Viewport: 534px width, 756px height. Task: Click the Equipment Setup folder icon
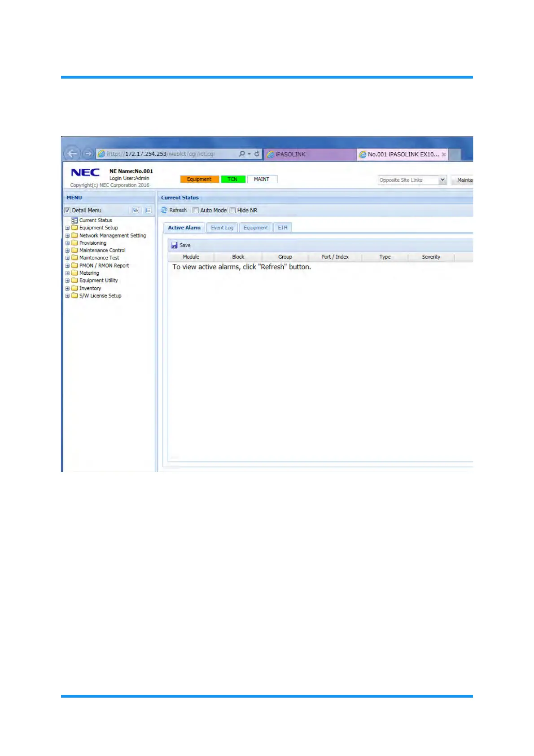pos(74,228)
